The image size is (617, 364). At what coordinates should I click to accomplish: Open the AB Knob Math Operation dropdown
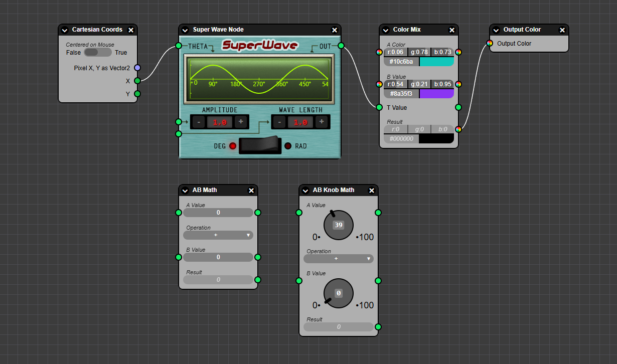[x=339, y=259]
